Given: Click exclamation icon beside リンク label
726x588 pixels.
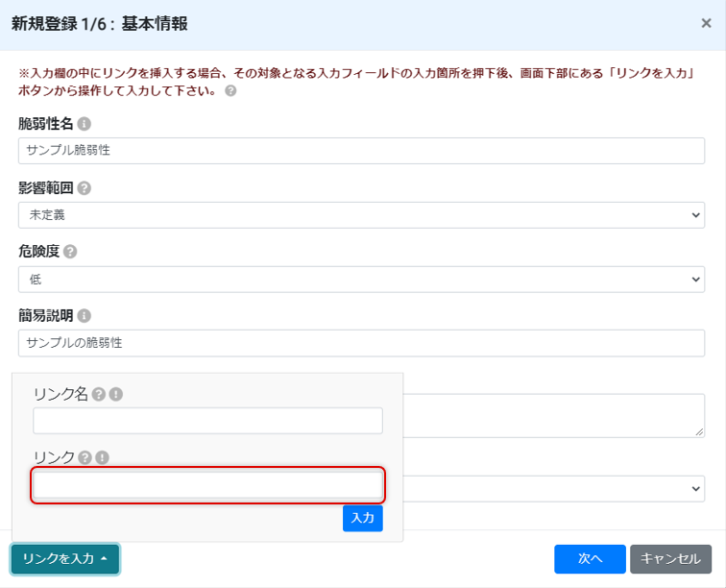Looking at the screenshot, I should click(x=102, y=457).
